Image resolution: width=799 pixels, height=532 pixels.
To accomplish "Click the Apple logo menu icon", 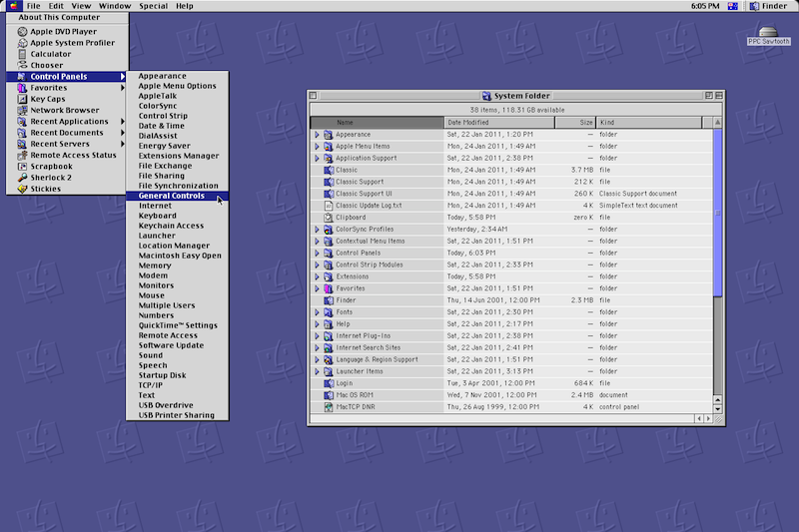I will click(13, 6).
